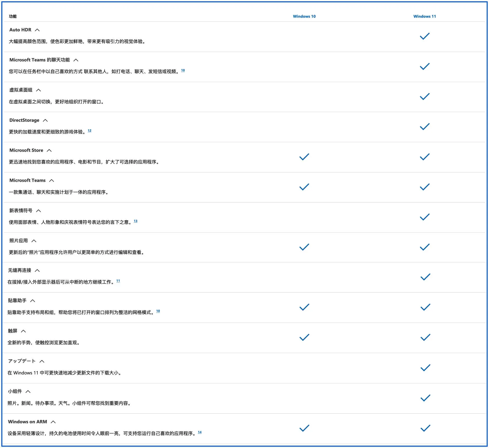Collapse the アップデート chevron
This screenshot has width=489, height=448.
coord(42,361)
